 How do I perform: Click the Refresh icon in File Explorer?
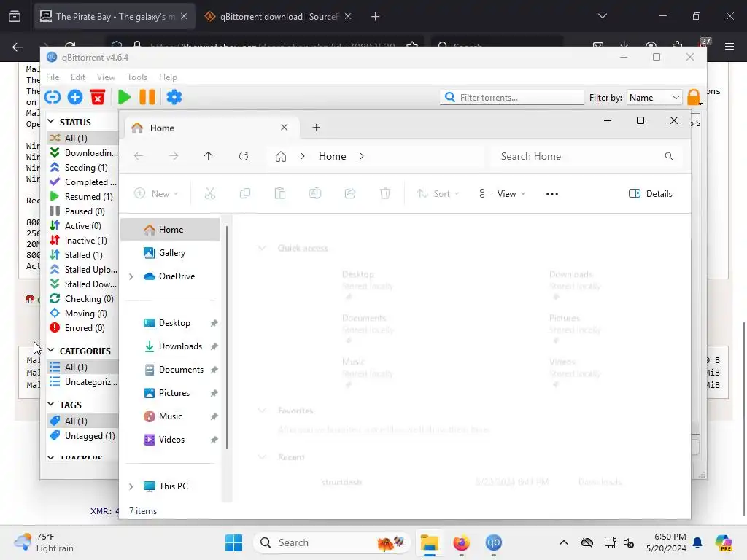tap(244, 156)
